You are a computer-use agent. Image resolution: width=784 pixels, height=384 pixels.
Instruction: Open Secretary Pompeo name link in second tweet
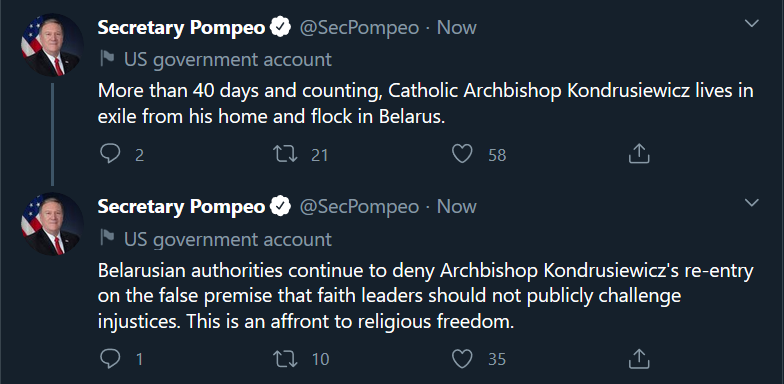[x=181, y=206]
